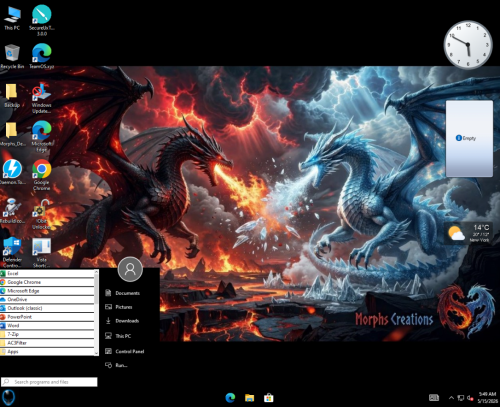
Task: Open the This PC desktop icon
Action: (12, 18)
